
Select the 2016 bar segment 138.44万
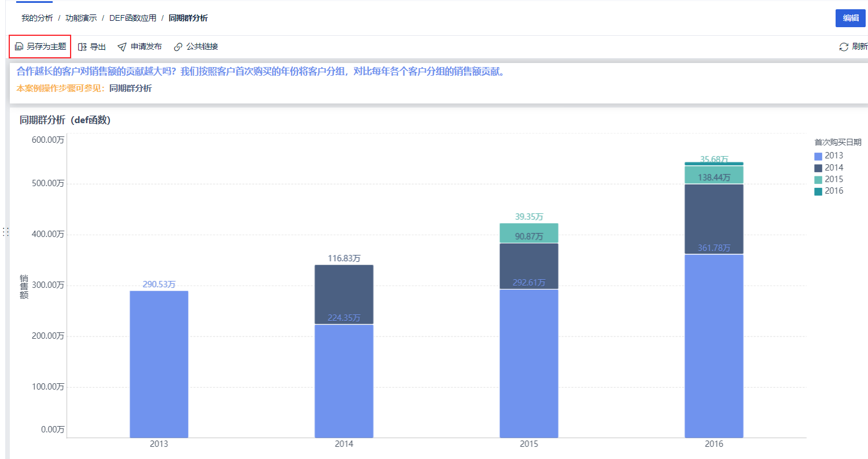tap(714, 219)
